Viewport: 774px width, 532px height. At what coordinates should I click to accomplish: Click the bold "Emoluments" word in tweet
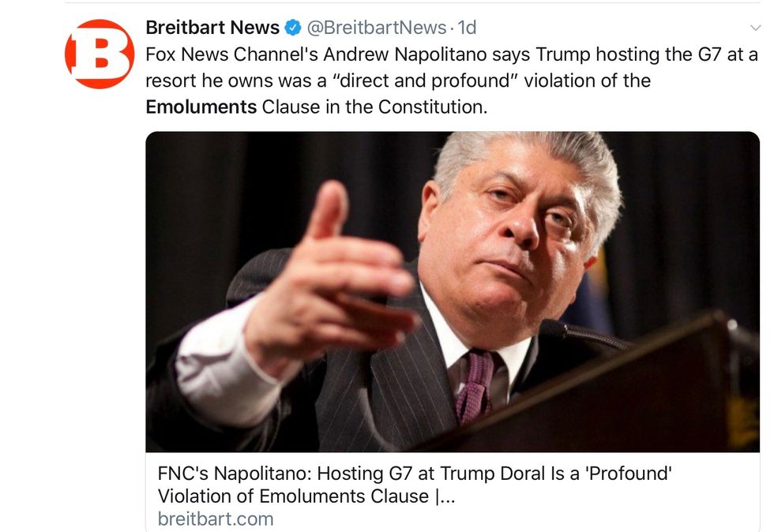[x=201, y=107]
